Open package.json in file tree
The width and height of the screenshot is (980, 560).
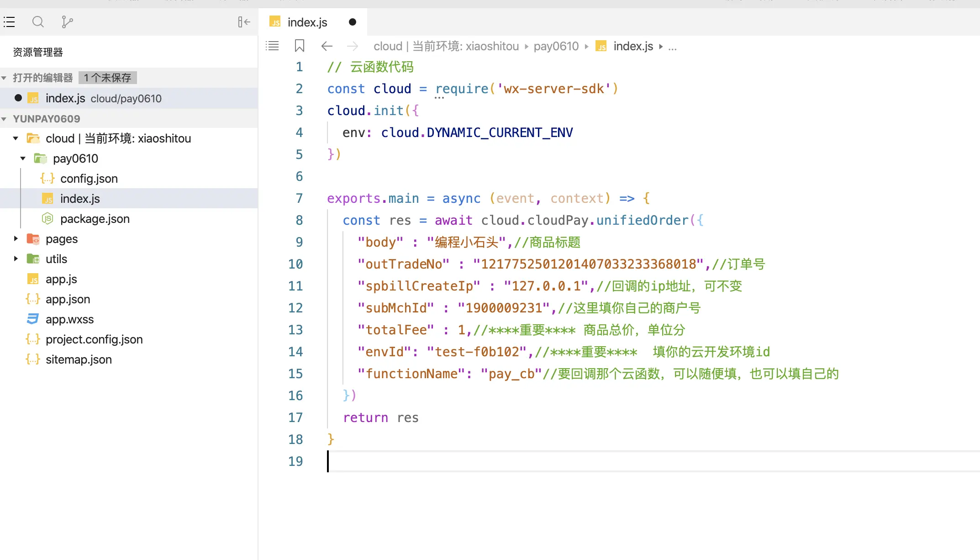click(95, 219)
